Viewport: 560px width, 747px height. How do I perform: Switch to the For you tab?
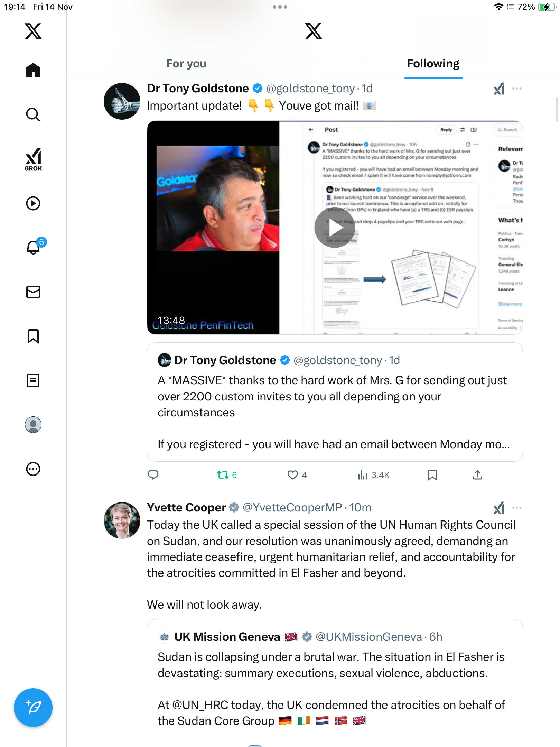tap(186, 64)
